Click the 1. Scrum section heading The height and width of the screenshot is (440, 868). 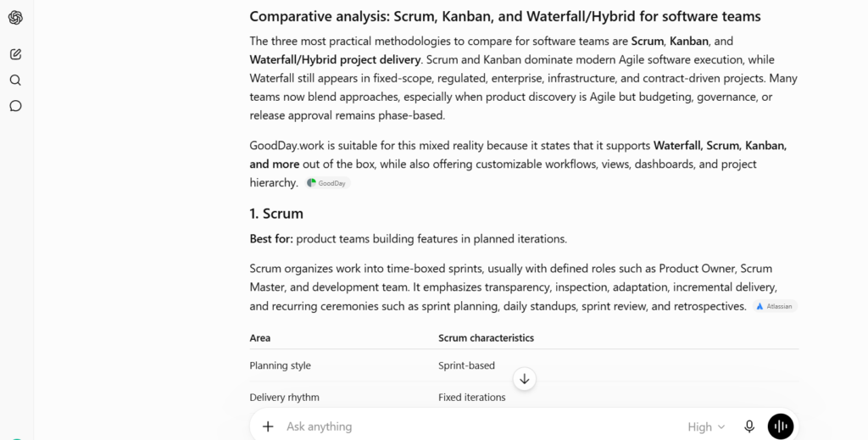(x=276, y=214)
